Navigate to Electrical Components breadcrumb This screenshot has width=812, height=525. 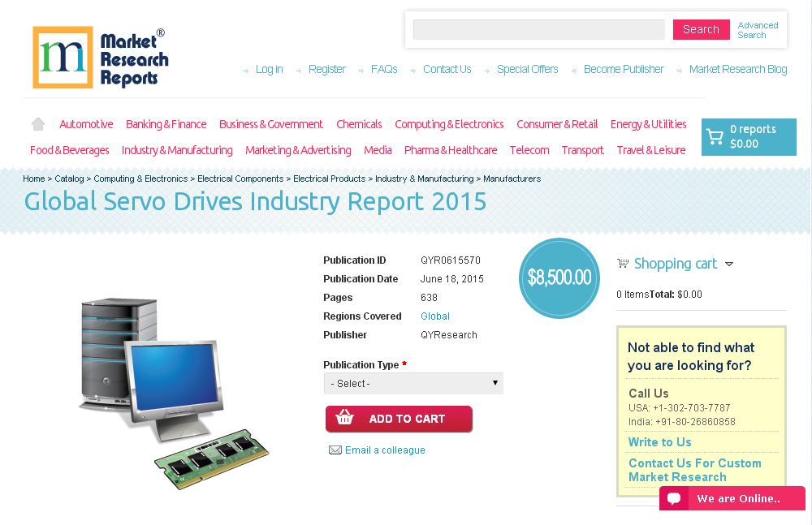pos(240,179)
